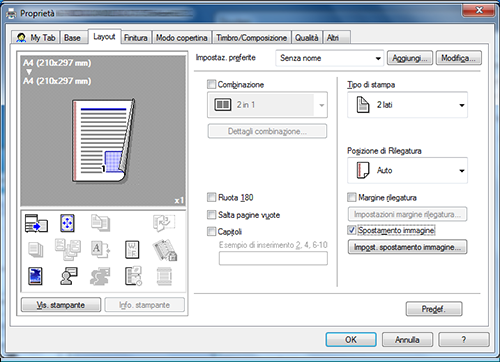
Task: Click the greyed page with padlock icon
Action: point(165,250)
